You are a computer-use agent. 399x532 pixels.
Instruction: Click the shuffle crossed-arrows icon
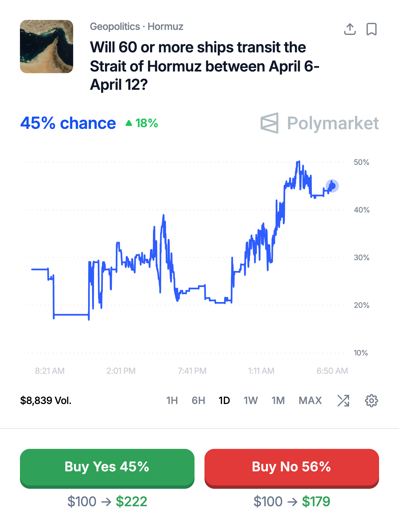343,401
